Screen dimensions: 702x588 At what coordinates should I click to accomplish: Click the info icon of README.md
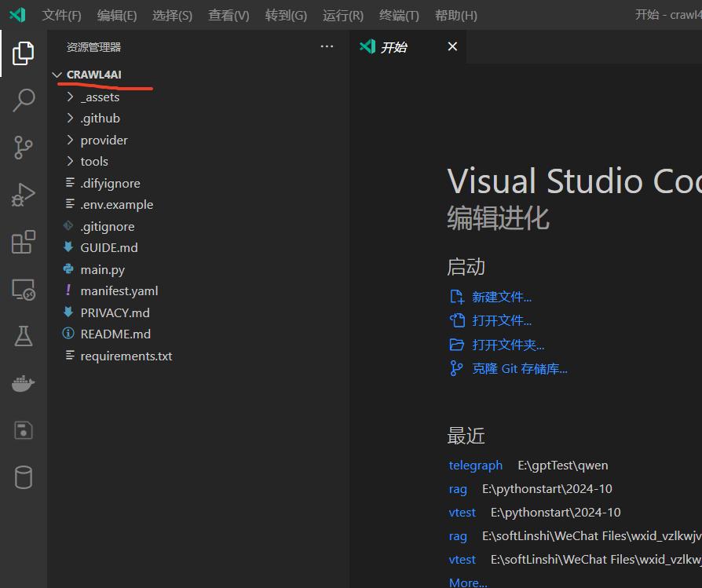68,333
